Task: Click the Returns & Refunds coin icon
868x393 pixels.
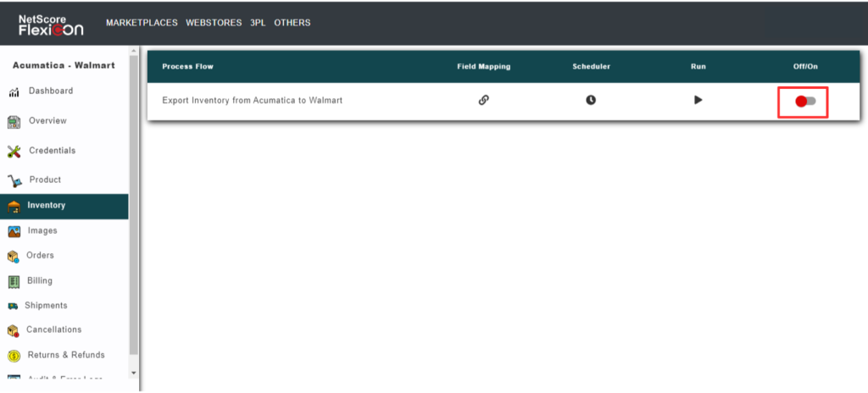Action: 14,356
